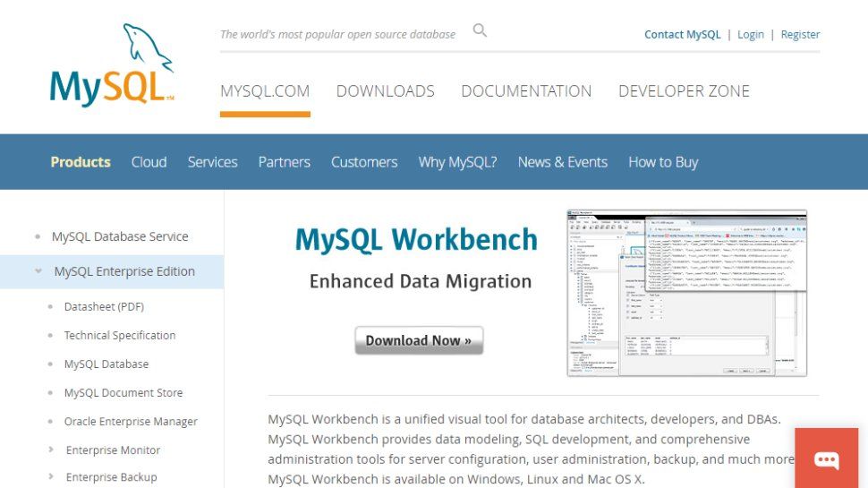Click the Download Now button
Viewport: 868px width, 488px height.
[x=419, y=340]
